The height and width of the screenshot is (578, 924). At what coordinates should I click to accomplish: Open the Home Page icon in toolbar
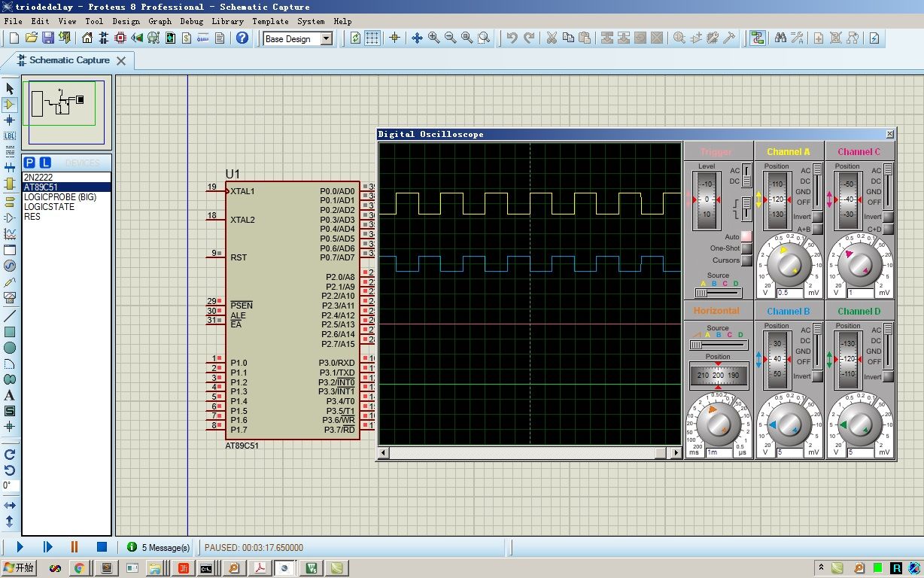[x=87, y=38]
